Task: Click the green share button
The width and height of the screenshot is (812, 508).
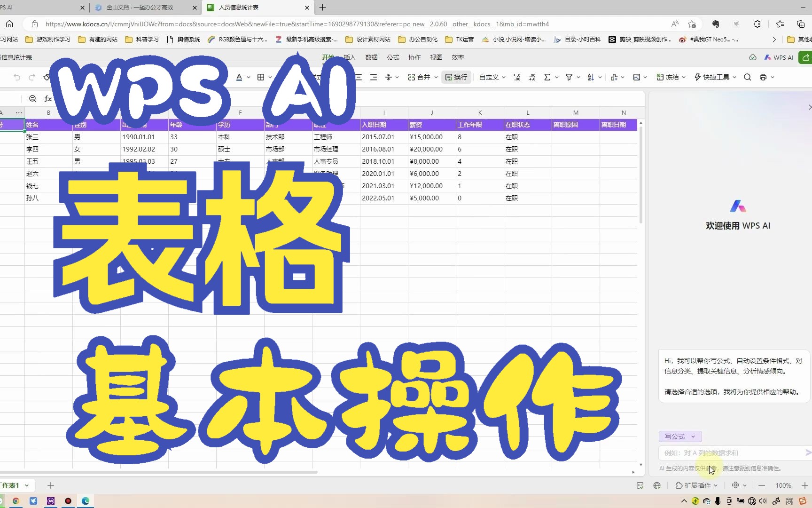Action: coord(805,57)
